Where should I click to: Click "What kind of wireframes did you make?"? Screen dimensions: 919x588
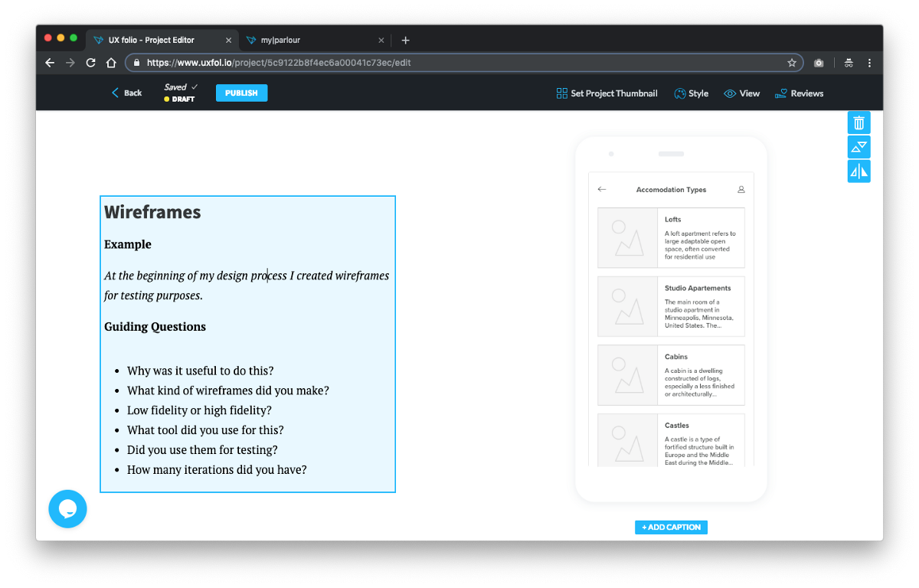(x=228, y=390)
